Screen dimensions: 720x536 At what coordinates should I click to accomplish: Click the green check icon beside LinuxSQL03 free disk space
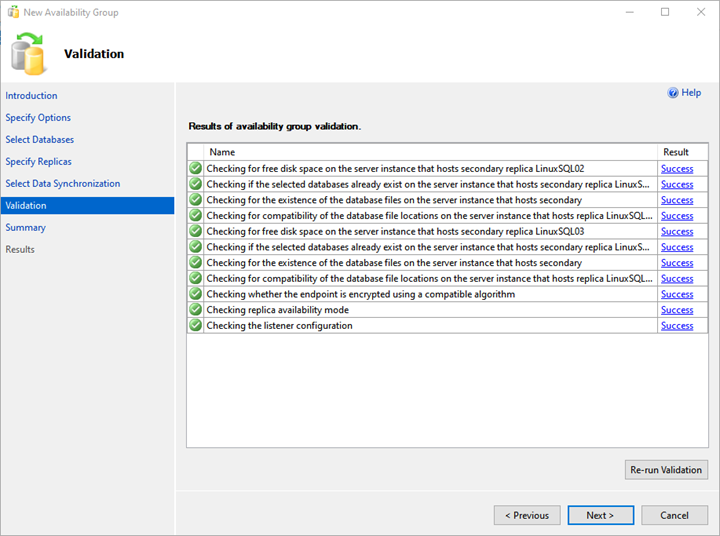coord(196,231)
